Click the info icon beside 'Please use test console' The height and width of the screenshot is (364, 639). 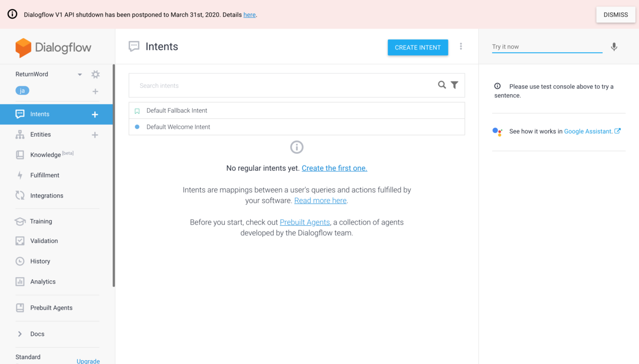[497, 86]
